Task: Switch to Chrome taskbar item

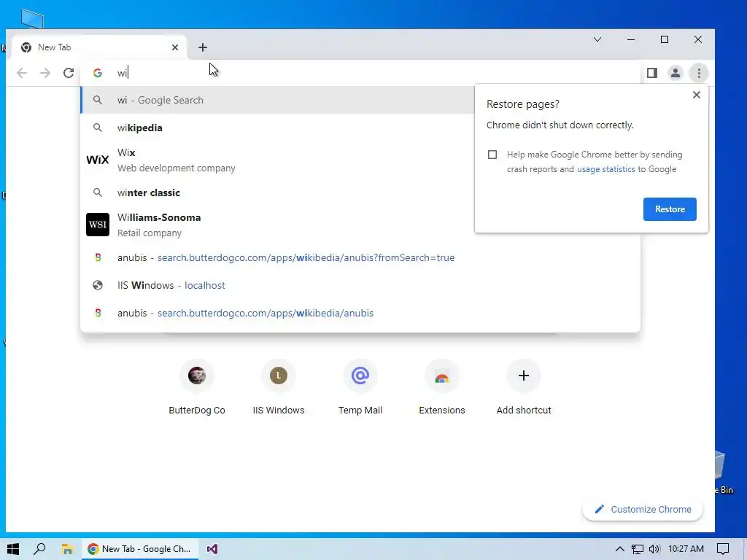Action: pyautogui.click(x=139, y=549)
